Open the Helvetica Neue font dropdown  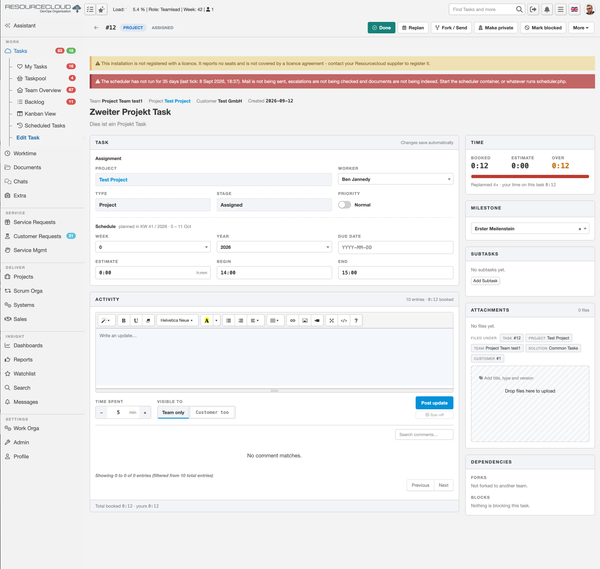[177, 320]
